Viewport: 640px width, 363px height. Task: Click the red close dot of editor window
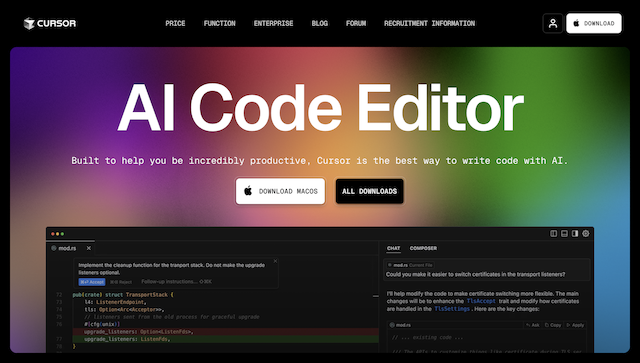[x=53, y=234]
